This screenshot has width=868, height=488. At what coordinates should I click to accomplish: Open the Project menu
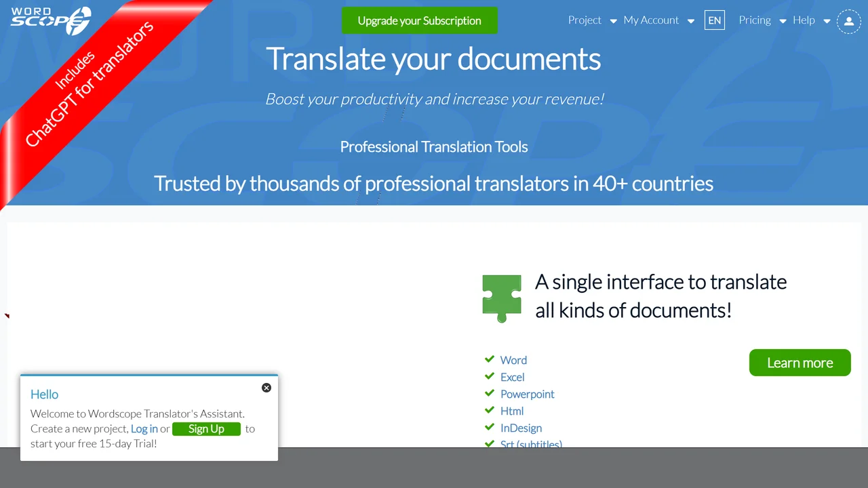point(585,20)
